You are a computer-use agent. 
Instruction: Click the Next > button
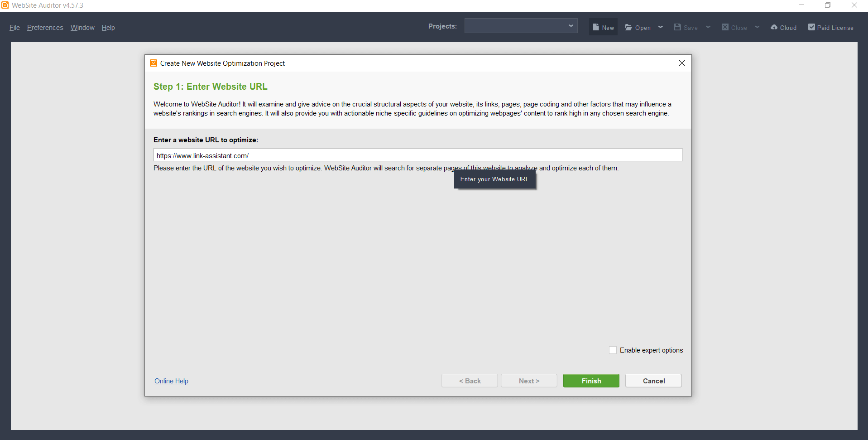click(529, 381)
